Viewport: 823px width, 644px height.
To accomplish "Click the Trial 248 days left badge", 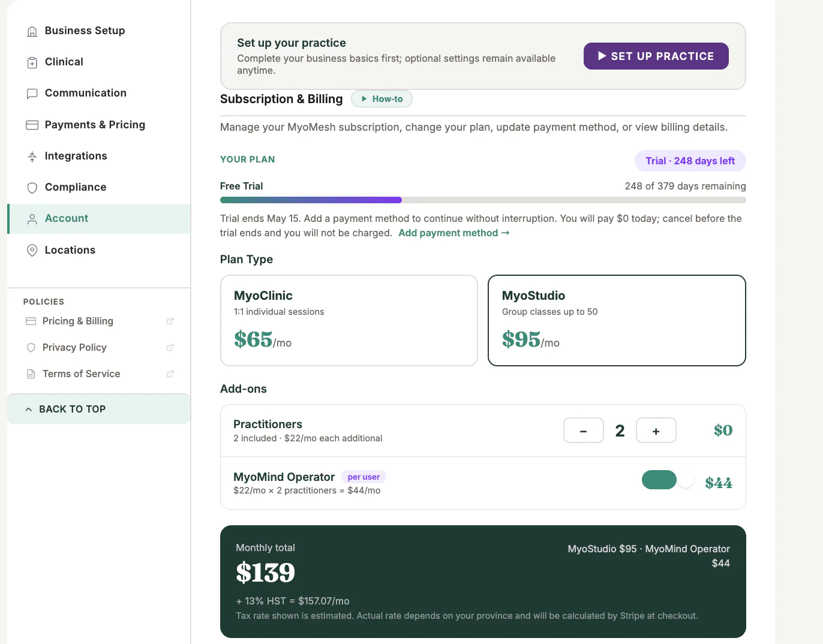I will (x=690, y=161).
